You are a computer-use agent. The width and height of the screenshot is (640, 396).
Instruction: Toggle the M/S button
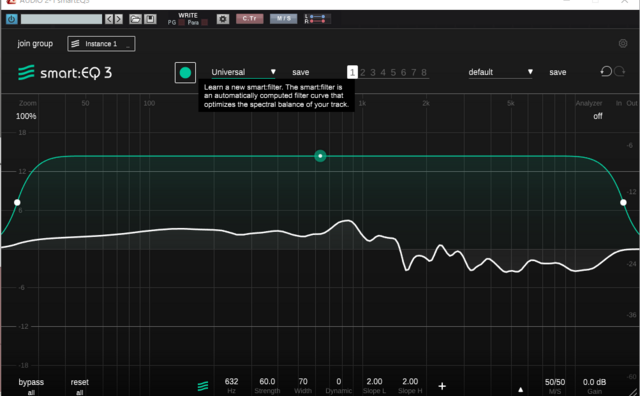[284, 19]
